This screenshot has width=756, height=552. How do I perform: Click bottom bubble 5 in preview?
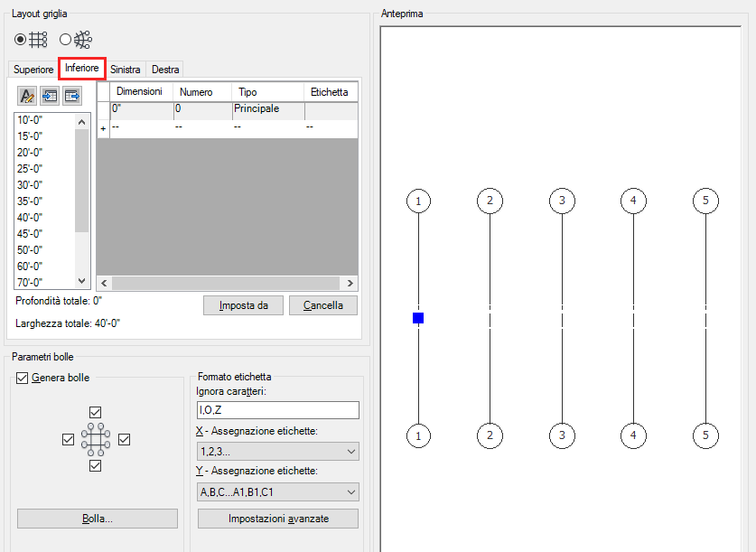point(705,435)
